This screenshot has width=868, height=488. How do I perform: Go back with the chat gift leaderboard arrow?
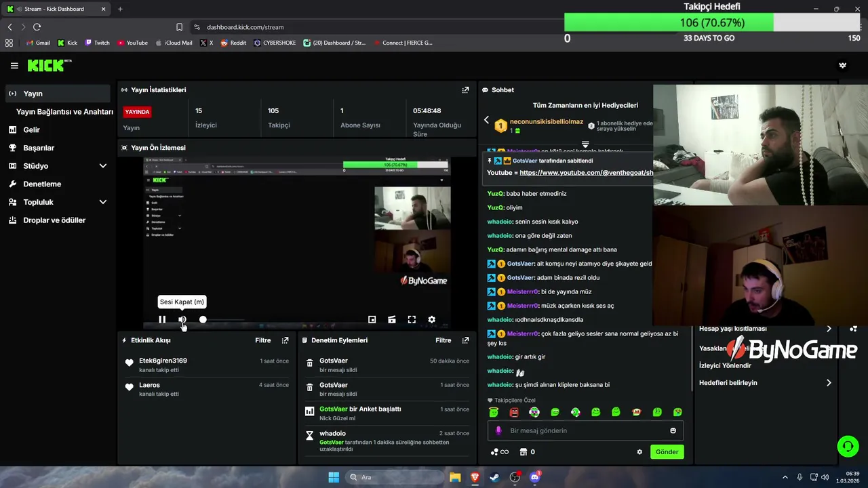486,120
